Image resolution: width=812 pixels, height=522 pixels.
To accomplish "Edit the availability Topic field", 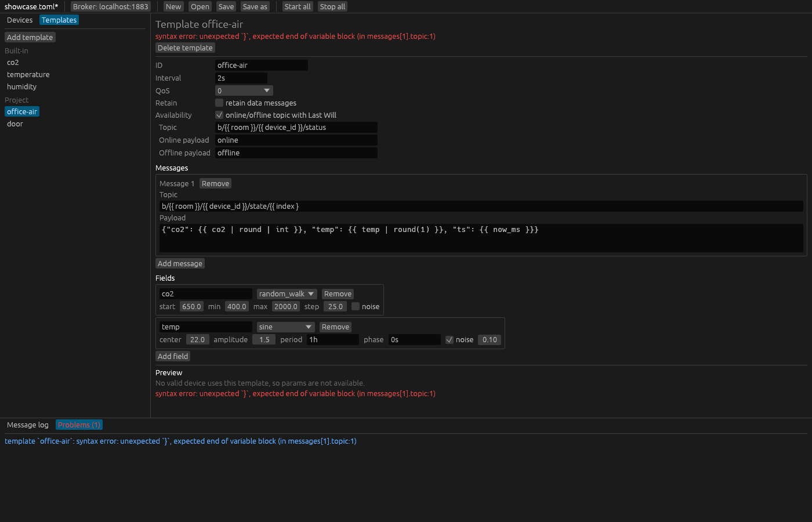I will pos(296,127).
